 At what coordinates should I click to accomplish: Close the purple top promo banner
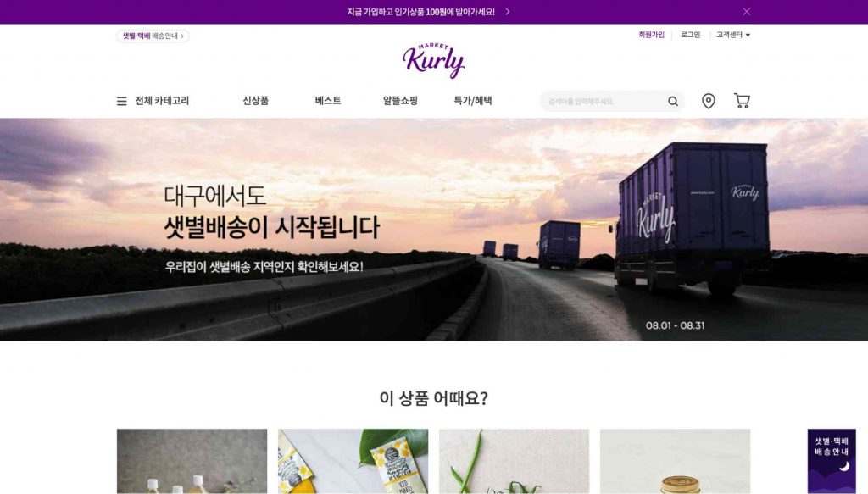click(746, 12)
